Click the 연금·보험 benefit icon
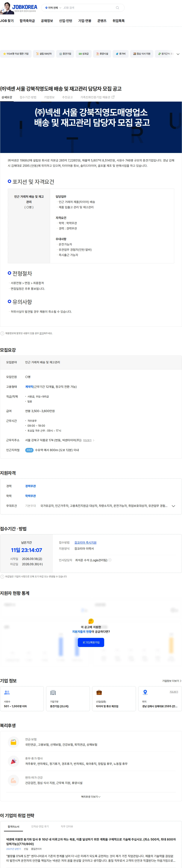Image resolution: width=182 pixels, height=868 pixels. click(13, 742)
